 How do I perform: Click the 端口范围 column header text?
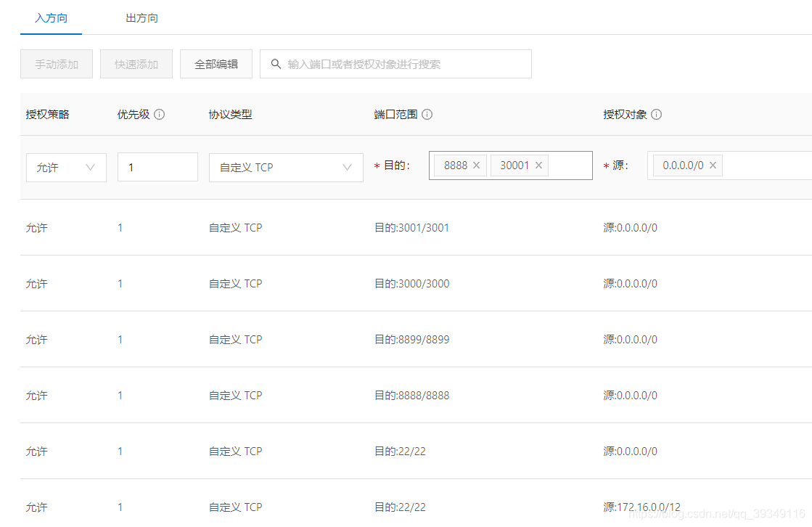coord(395,115)
